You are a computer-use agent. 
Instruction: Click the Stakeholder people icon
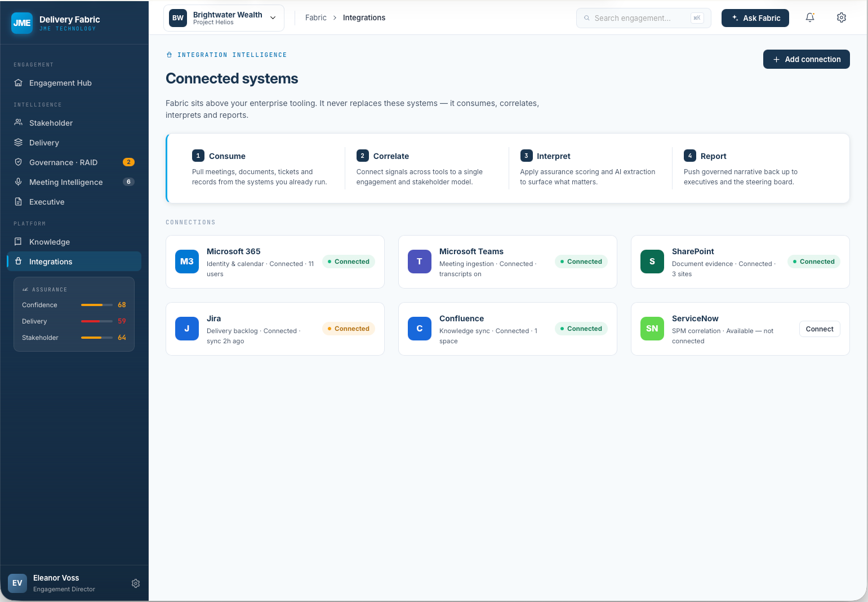pos(19,122)
